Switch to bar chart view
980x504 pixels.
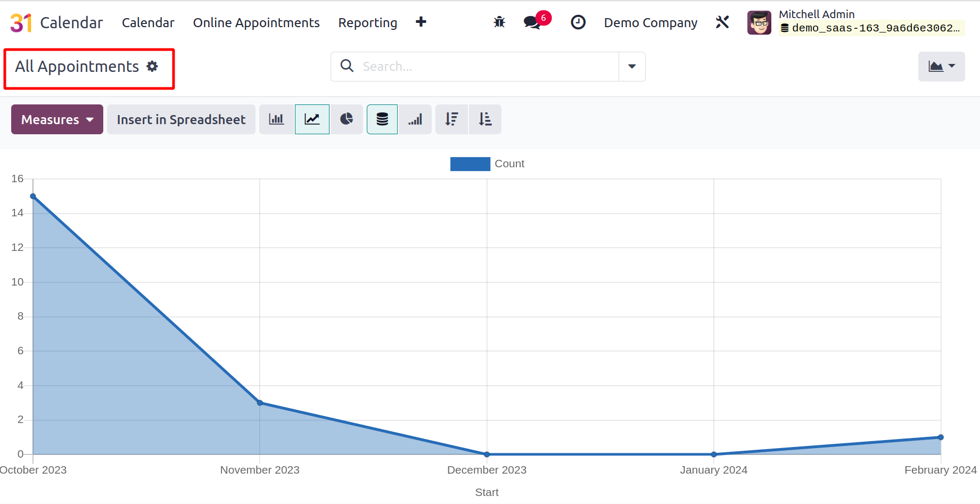pyautogui.click(x=276, y=119)
